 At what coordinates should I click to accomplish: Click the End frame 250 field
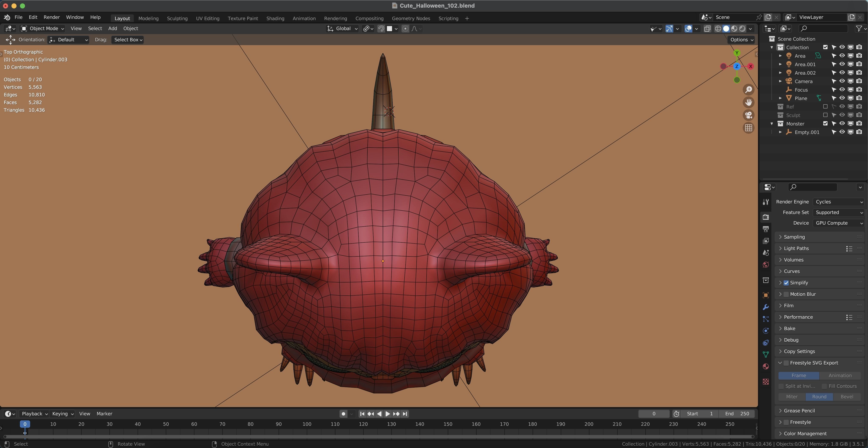point(737,414)
